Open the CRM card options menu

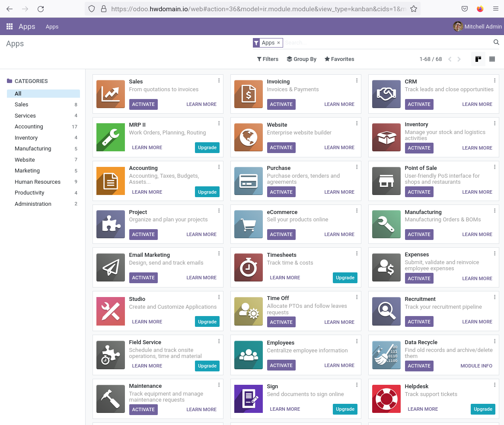[x=494, y=80]
